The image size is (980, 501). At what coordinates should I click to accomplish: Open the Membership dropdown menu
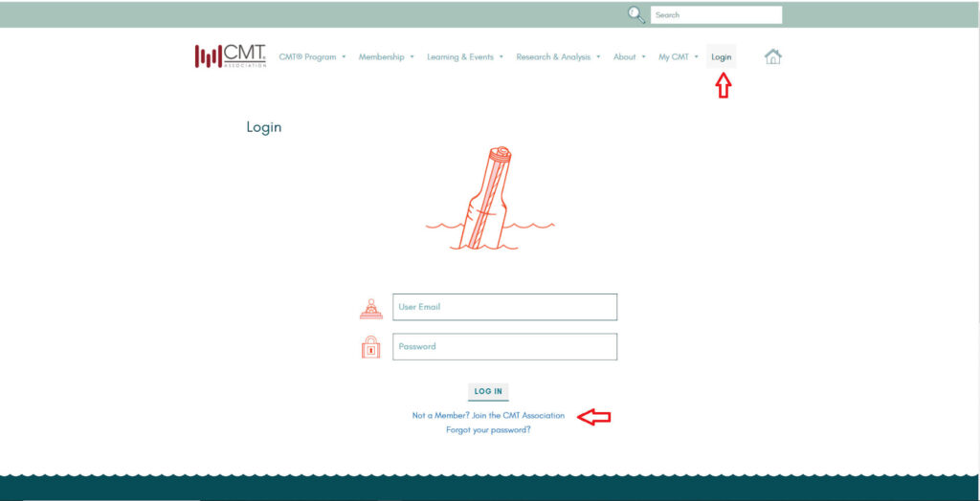point(387,56)
